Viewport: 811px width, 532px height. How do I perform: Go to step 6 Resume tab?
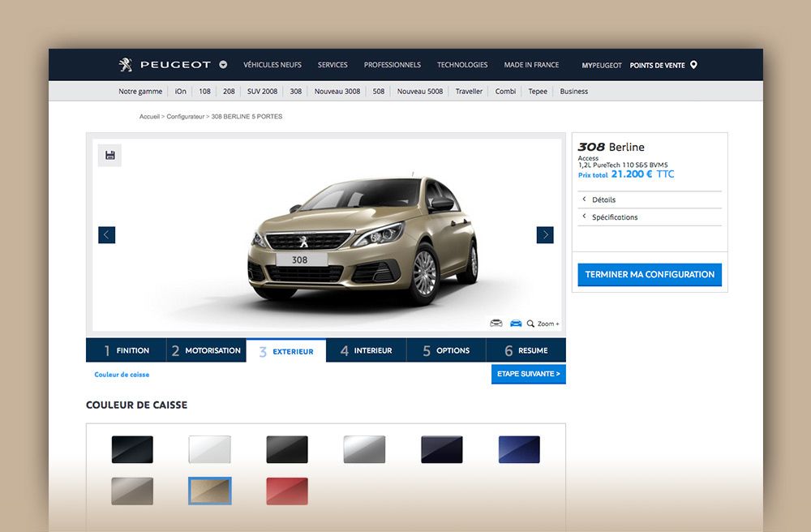click(x=526, y=350)
